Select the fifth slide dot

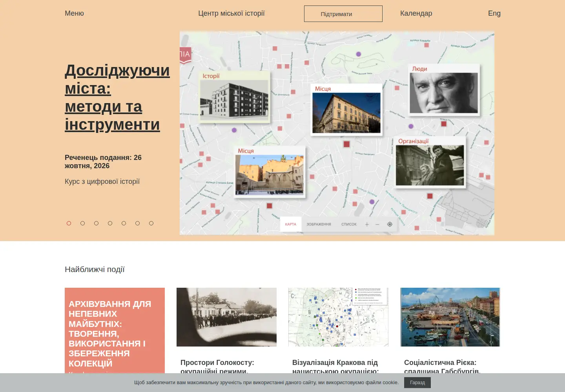[x=124, y=223]
